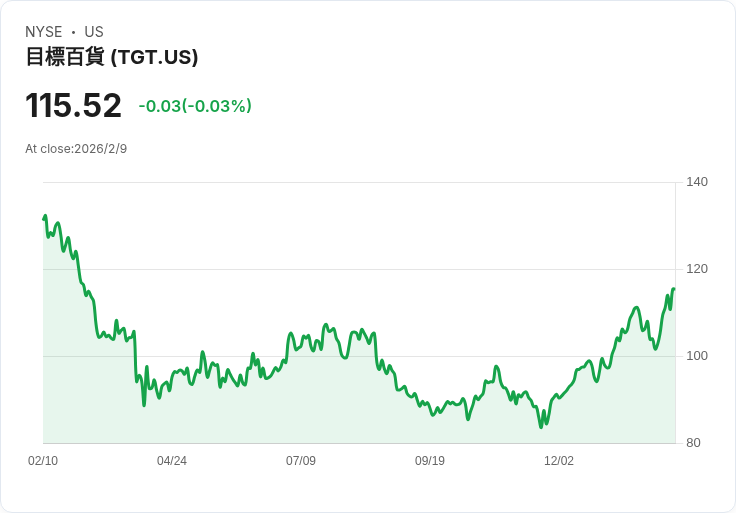Screen dimensions: 736x513
Task: Click the chart line's rightmost end point
Action: pos(674,289)
